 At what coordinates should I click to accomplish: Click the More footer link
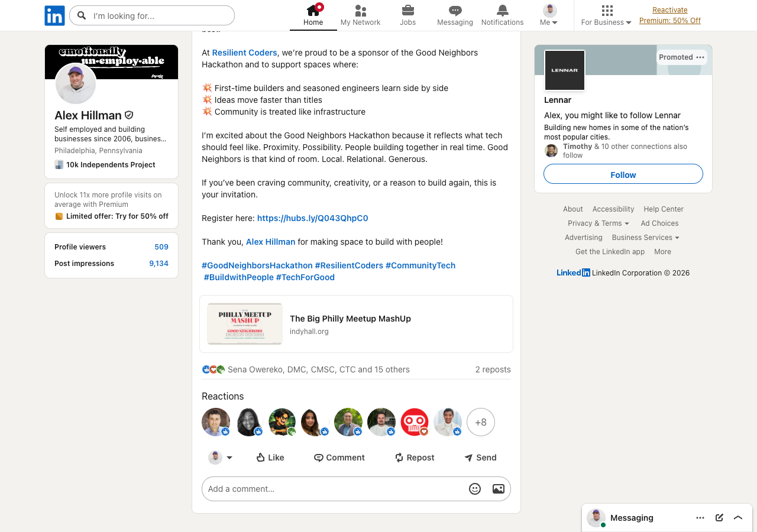click(663, 252)
